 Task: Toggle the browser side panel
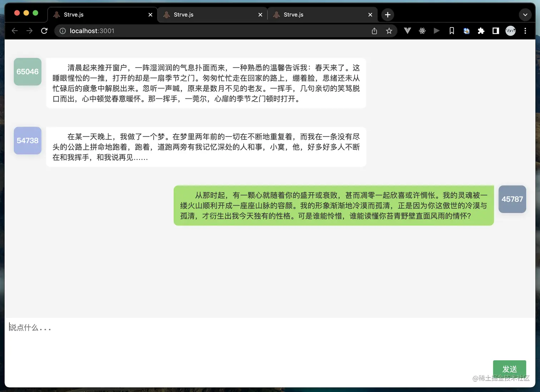pyautogui.click(x=496, y=31)
